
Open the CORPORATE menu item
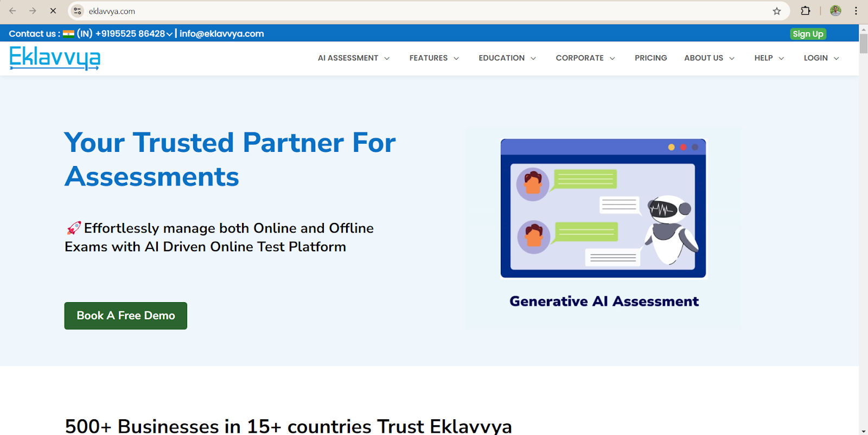tap(579, 58)
